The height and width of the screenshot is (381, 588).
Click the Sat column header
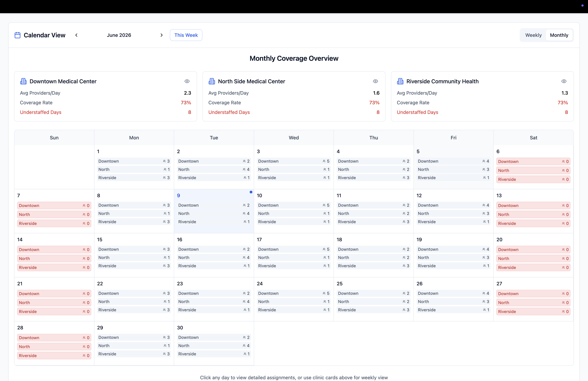coord(533,138)
